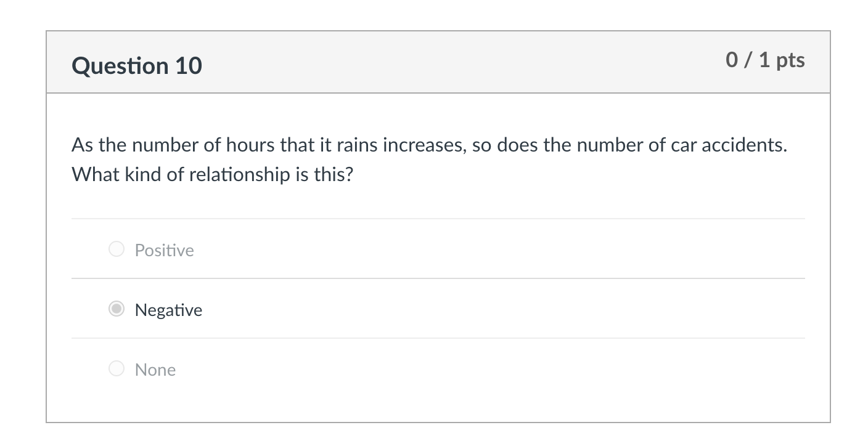Click the number "10" in the heading
This screenshot has width=868, height=441.
point(189,65)
